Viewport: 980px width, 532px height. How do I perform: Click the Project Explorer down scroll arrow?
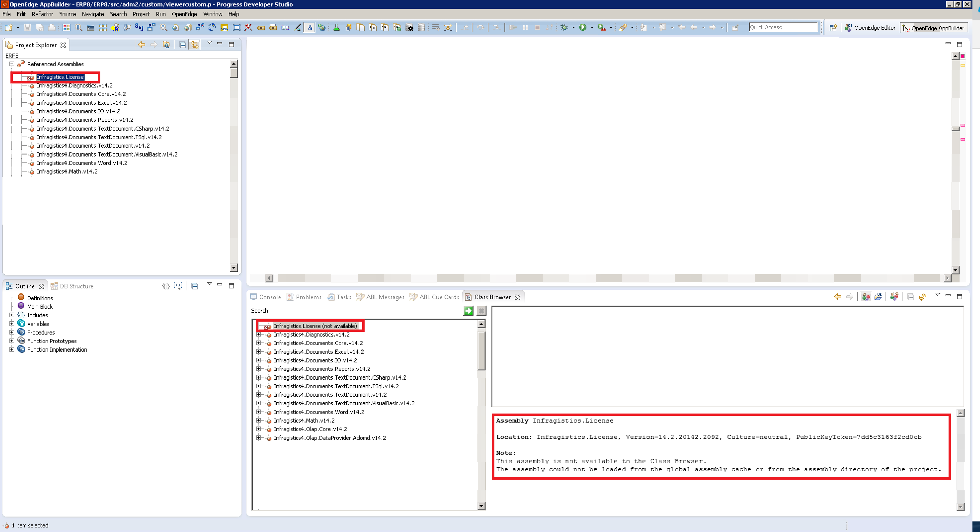[x=234, y=267]
